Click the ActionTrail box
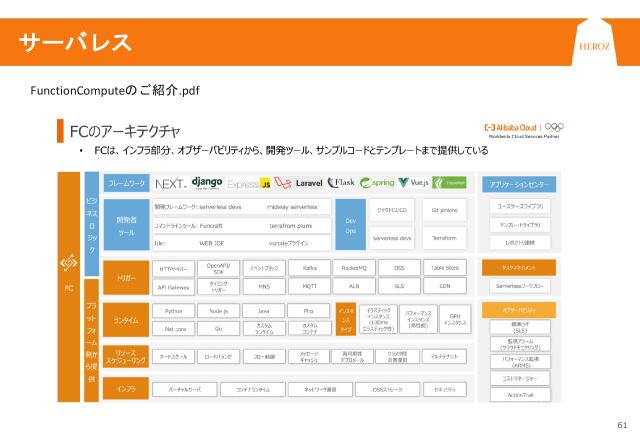640x443 pixels. click(520, 395)
